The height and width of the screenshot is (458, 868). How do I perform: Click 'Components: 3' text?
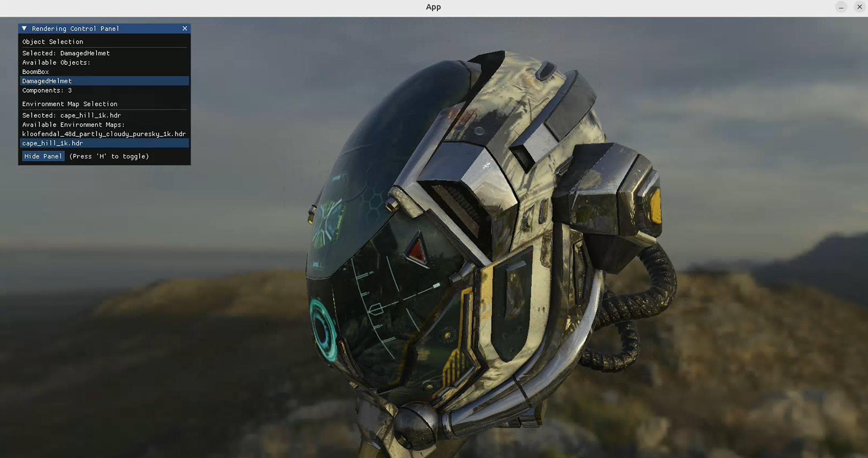47,90
